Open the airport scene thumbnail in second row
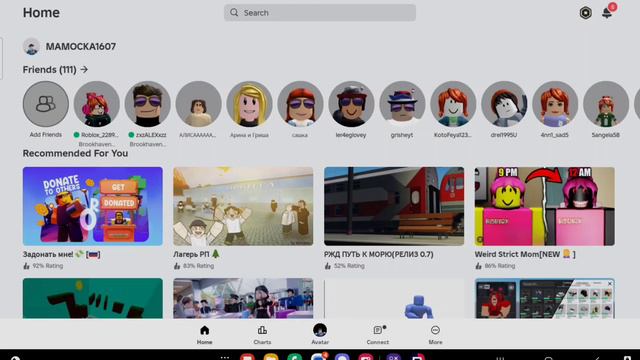 [243, 298]
